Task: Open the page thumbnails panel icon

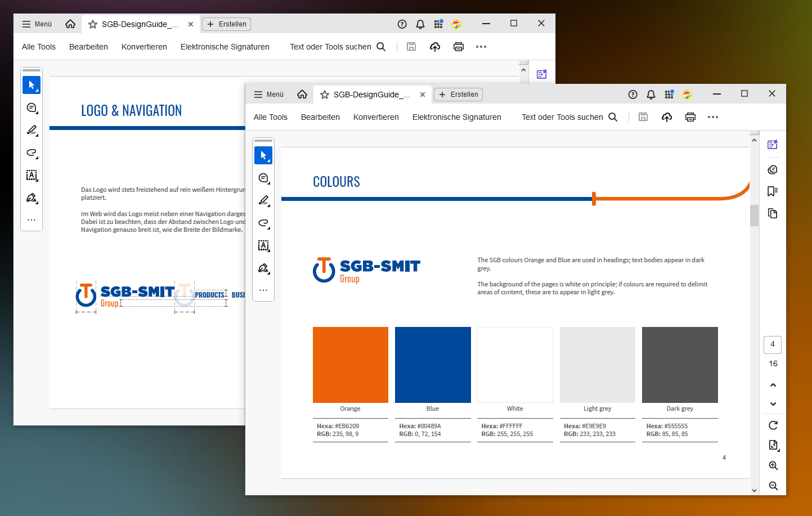Action: pyautogui.click(x=773, y=213)
